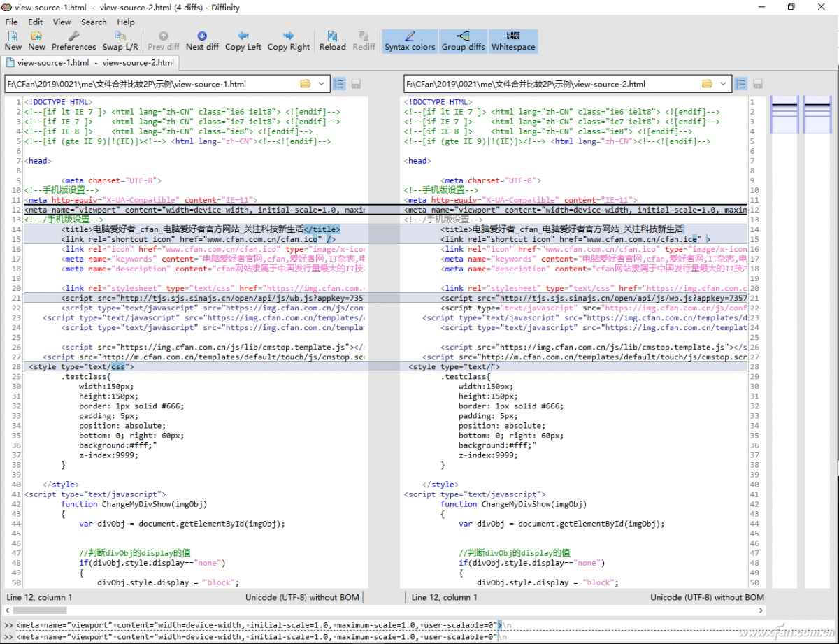839x644 pixels.
Task: Toggle line numbers for the right pane
Action: (x=741, y=84)
